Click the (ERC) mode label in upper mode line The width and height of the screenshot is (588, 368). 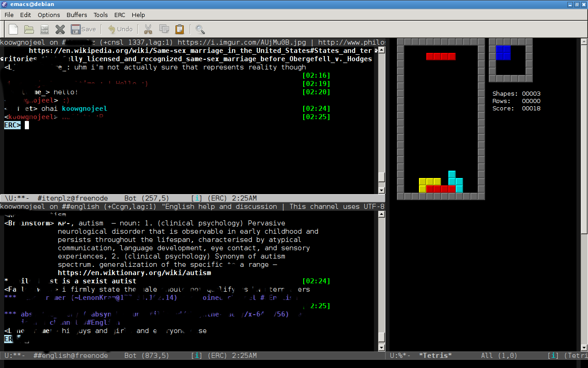point(218,198)
